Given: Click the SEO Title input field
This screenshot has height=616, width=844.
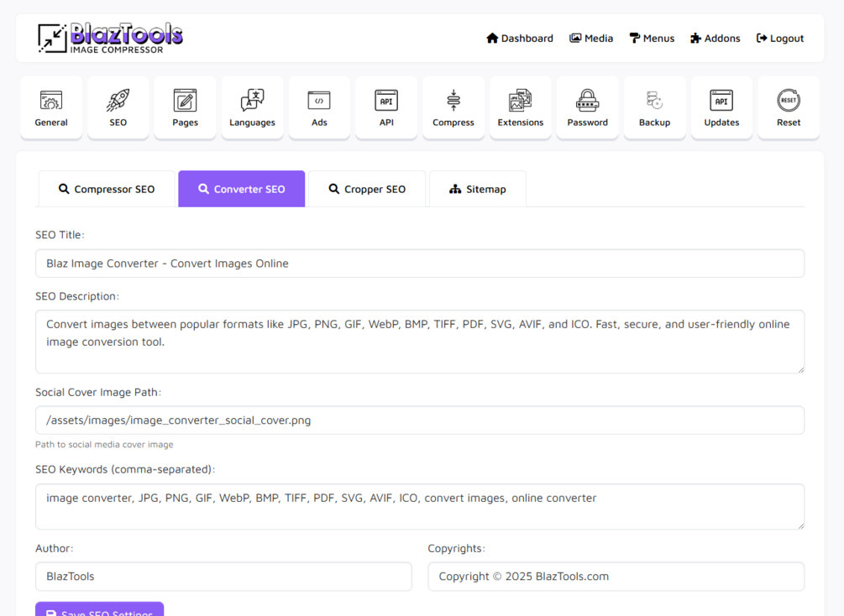Looking at the screenshot, I should [x=420, y=263].
